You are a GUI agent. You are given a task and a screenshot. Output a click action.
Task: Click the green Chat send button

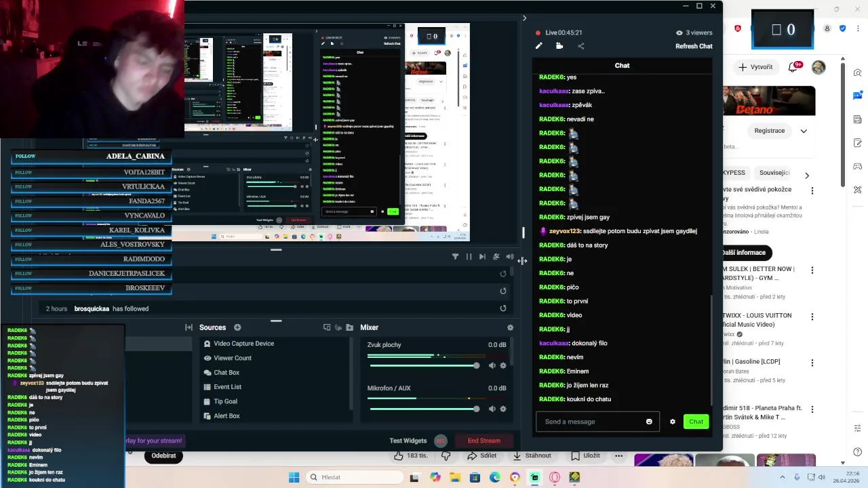tap(696, 422)
